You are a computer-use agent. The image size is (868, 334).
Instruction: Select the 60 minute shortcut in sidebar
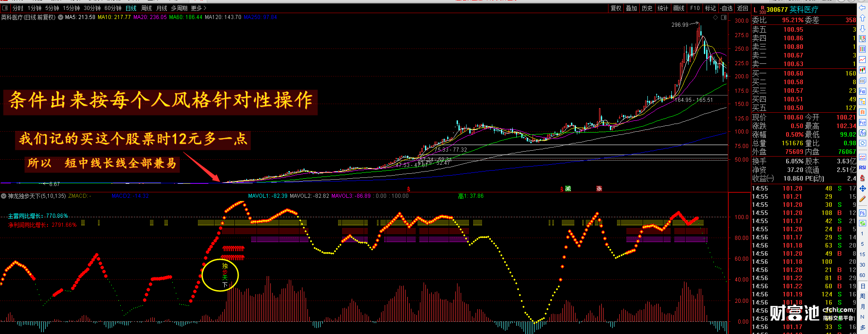[863, 275]
